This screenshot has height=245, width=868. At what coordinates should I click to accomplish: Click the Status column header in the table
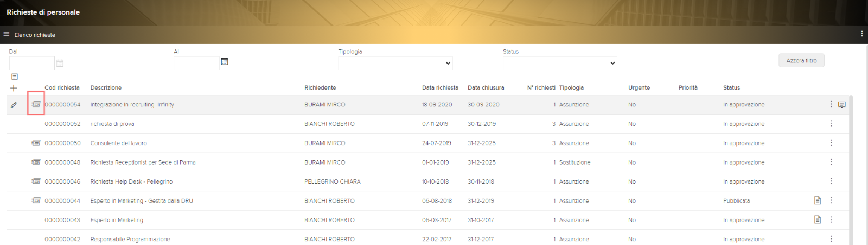click(x=731, y=87)
